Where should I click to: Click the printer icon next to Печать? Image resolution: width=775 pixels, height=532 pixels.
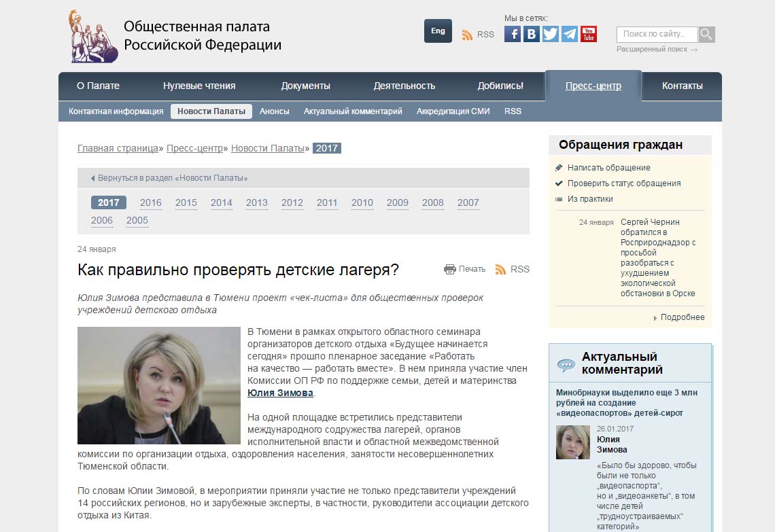[449, 269]
